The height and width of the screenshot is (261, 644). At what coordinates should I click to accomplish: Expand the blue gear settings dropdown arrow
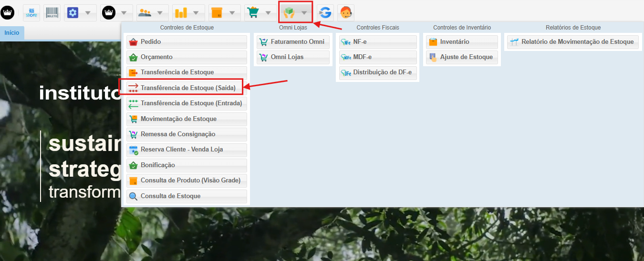tap(88, 12)
